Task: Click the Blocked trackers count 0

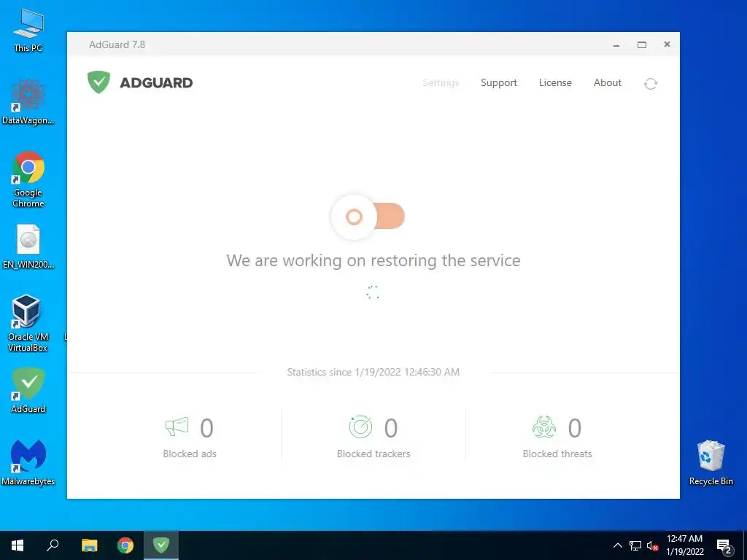Action: pos(391,427)
